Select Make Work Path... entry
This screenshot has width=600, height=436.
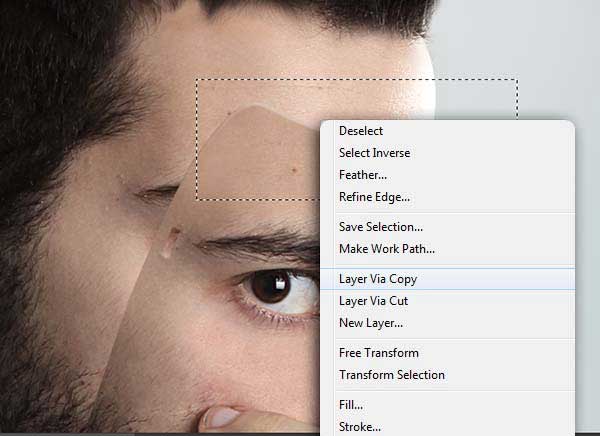point(447,249)
